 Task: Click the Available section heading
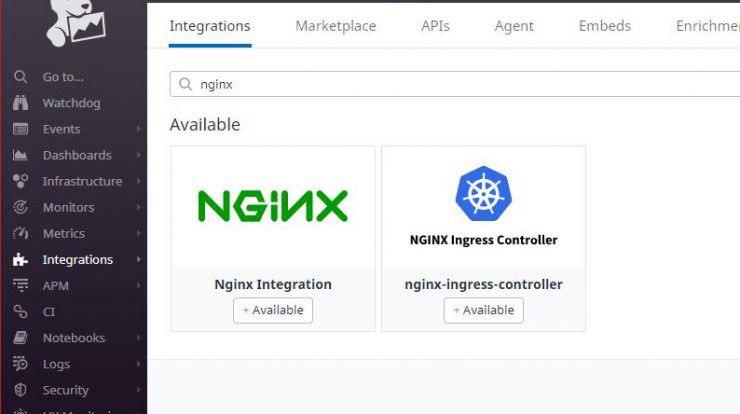205,125
